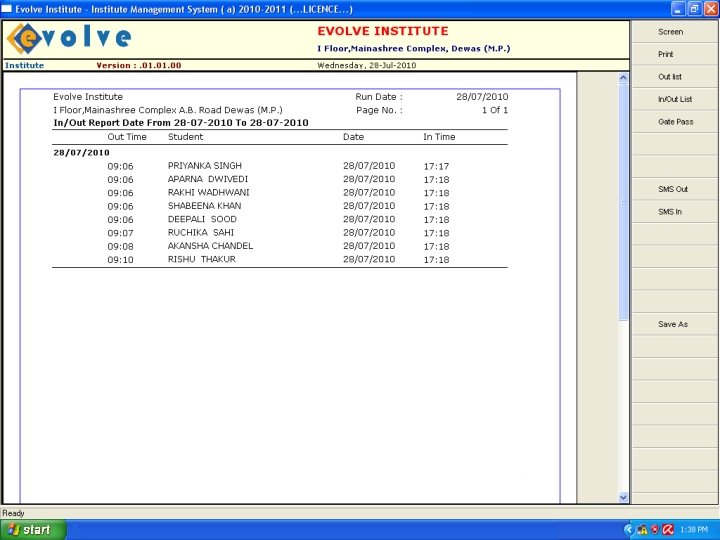Click the 09:07 out time value

[x=120, y=233]
